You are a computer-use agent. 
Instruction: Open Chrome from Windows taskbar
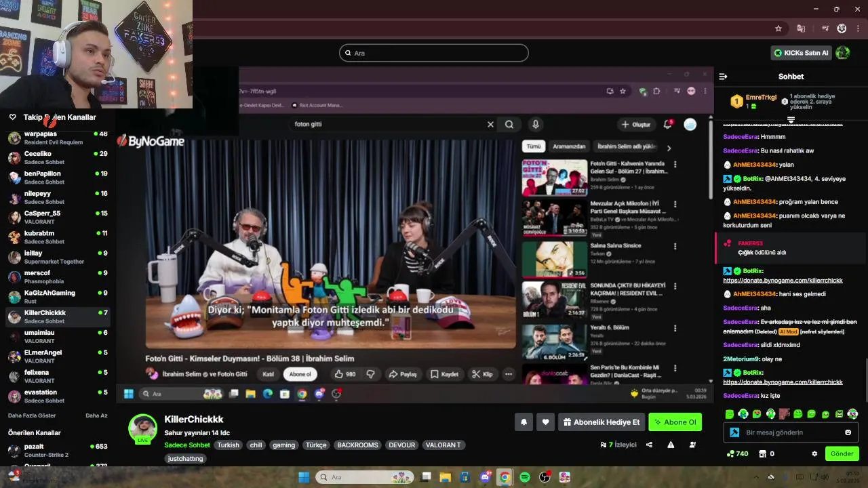(505, 477)
